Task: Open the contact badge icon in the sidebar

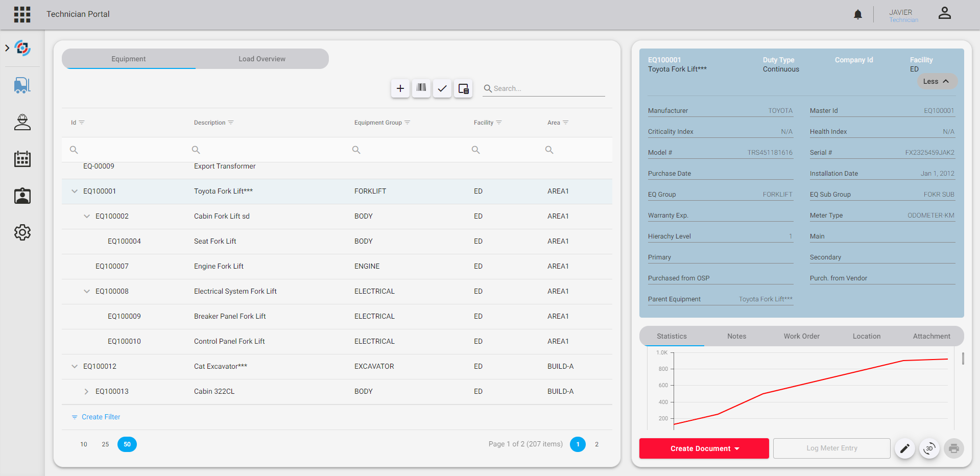Action: (22, 196)
